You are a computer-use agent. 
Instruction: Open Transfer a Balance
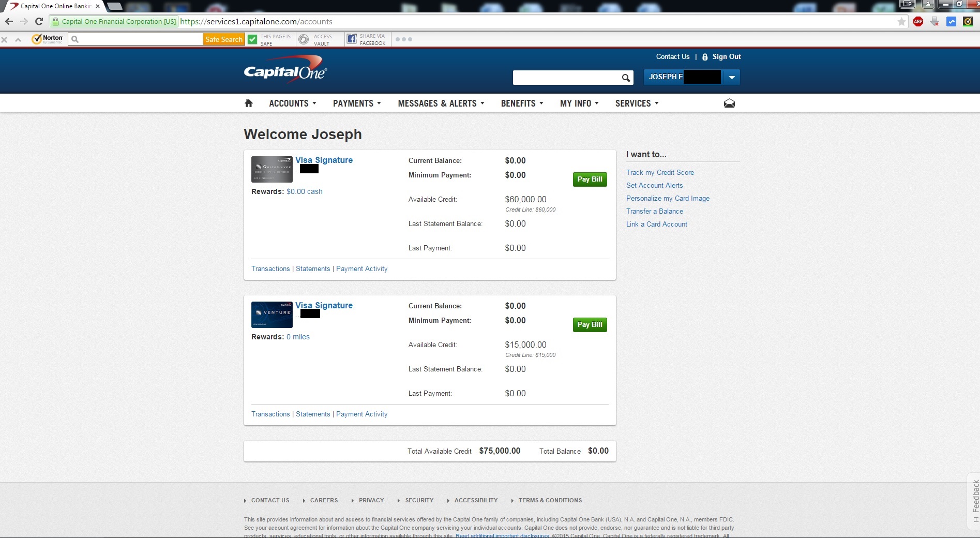pos(655,212)
